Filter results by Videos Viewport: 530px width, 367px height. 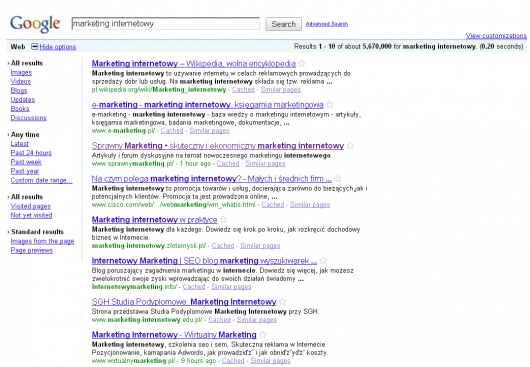(21, 81)
